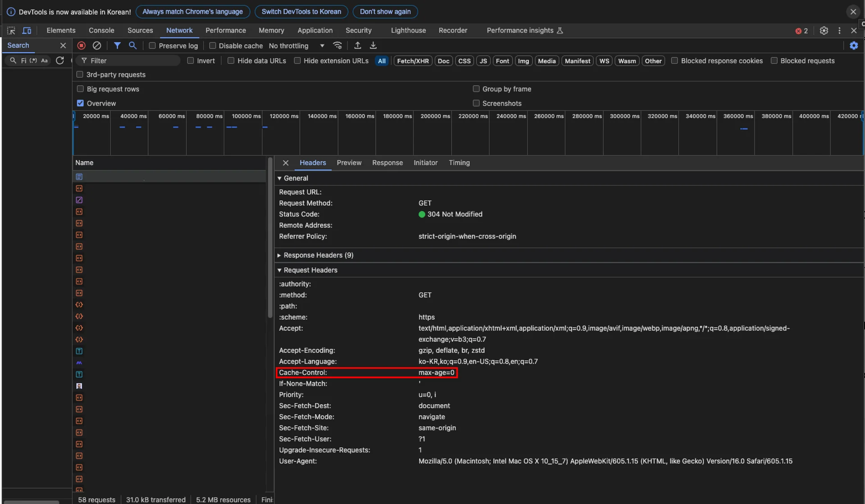The width and height of the screenshot is (865, 504).
Task: Check the Disable cache option
Action: (213, 46)
